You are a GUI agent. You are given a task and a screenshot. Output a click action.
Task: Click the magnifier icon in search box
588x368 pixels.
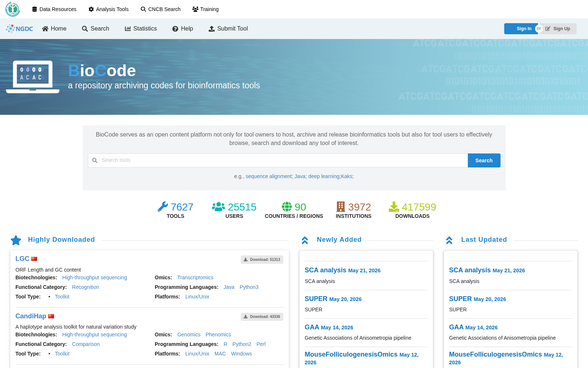click(x=95, y=160)
